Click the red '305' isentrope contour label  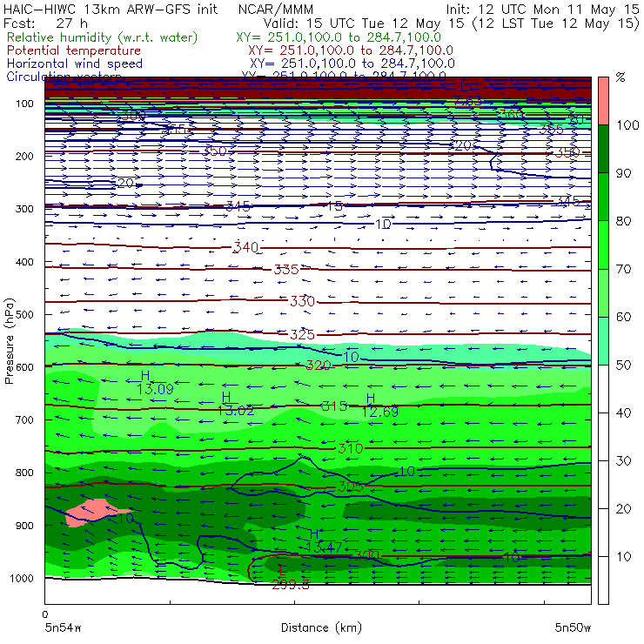(351, 486)
